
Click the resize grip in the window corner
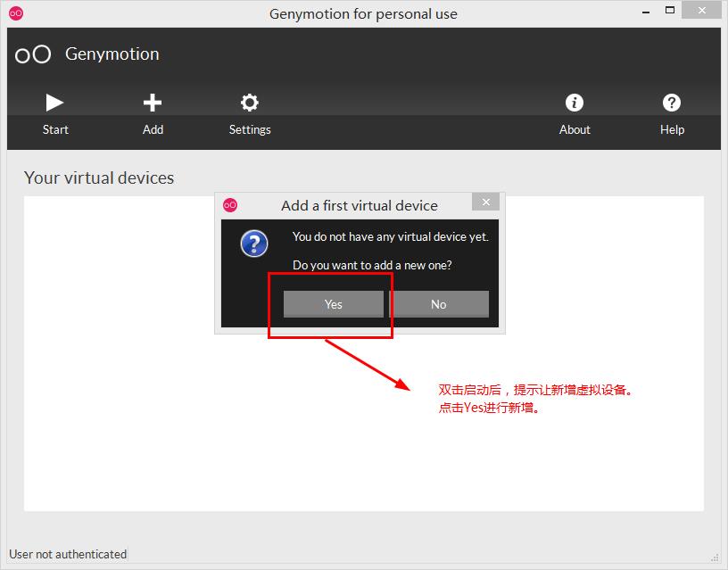(715, 558)
